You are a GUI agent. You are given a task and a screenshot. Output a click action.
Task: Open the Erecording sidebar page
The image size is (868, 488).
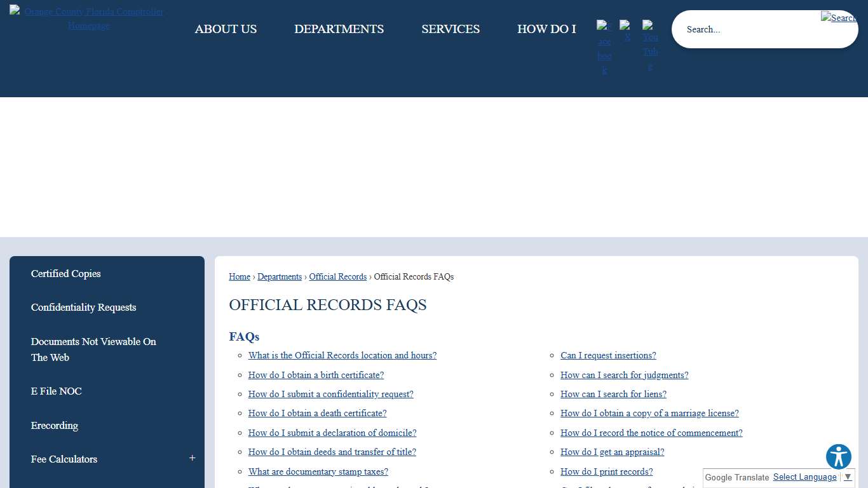(x=55, y=425)
